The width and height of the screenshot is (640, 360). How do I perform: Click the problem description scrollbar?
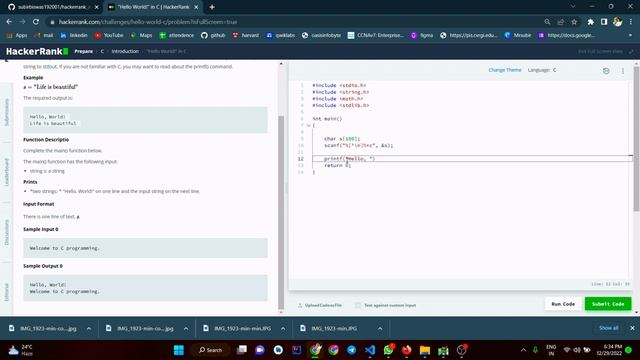click(x=281, y=212)
